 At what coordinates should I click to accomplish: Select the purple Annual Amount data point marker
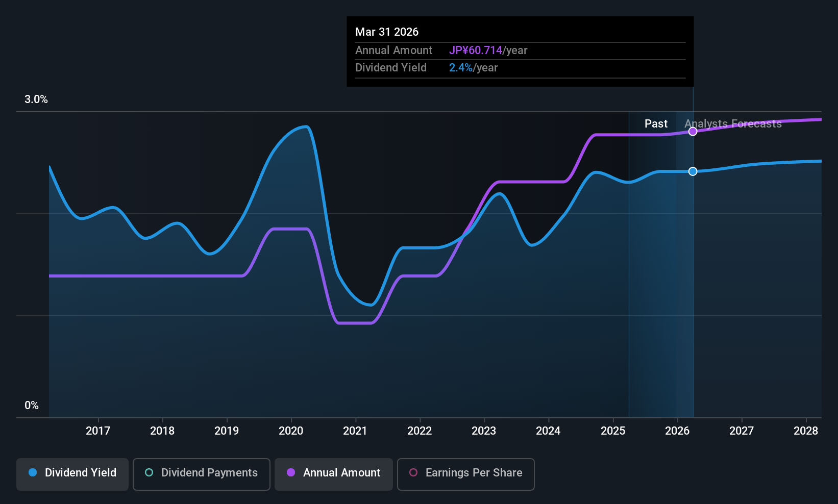693,132
